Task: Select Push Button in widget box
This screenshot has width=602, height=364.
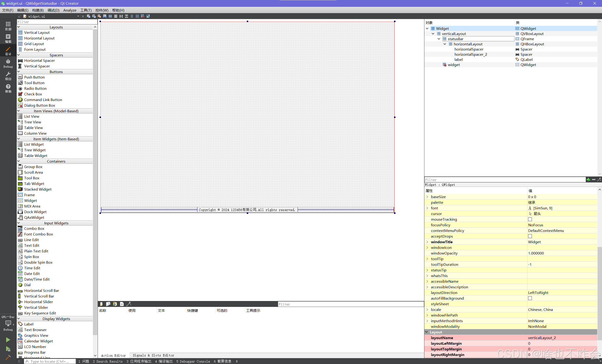Action: [34, 77]
